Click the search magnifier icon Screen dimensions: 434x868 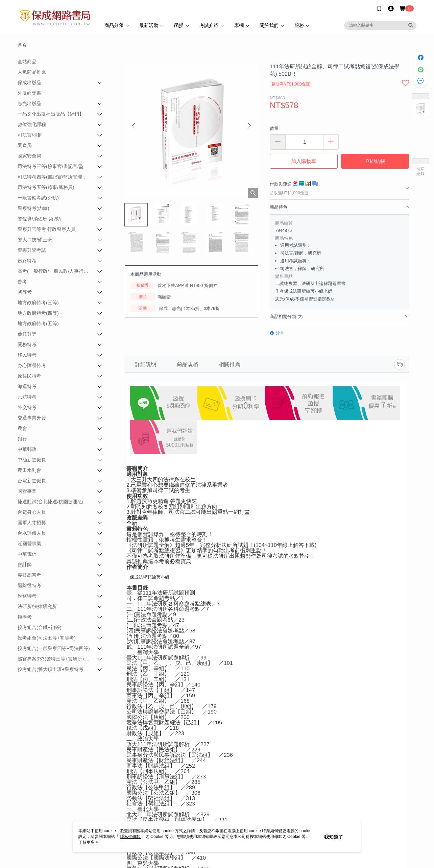(x=410, y=25)
